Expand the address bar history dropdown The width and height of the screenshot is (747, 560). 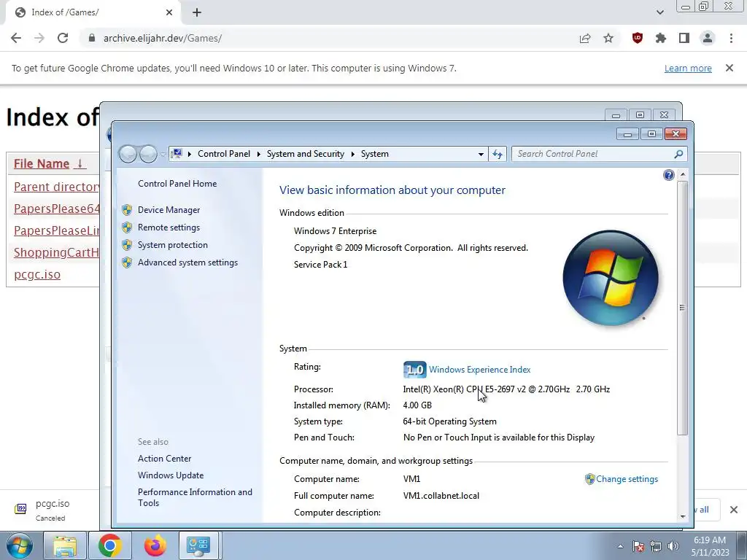481,155
